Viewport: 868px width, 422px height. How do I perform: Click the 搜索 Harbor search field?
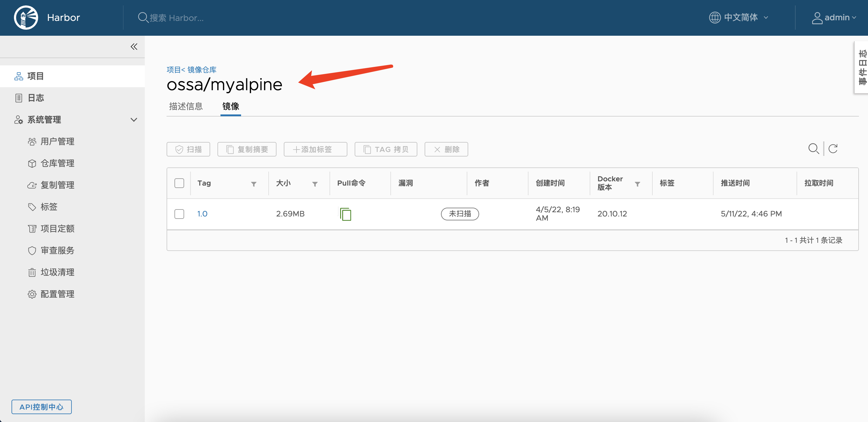[x=177, y=18]
